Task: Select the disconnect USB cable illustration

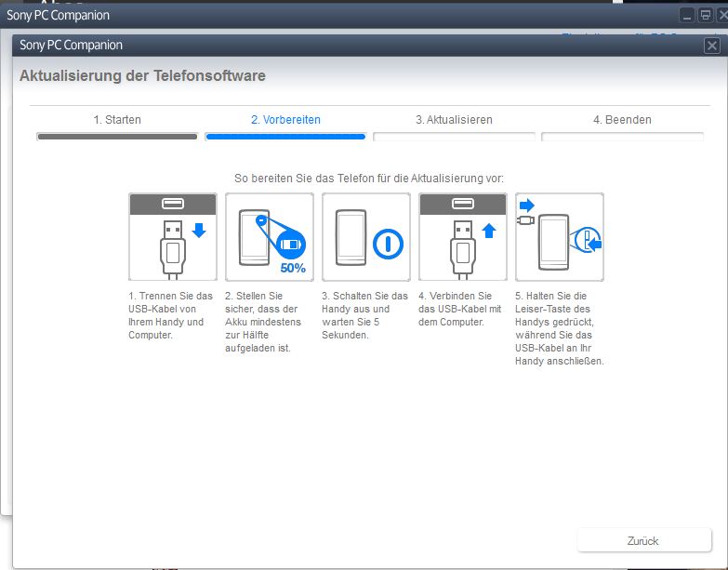Action: [173, 237]
